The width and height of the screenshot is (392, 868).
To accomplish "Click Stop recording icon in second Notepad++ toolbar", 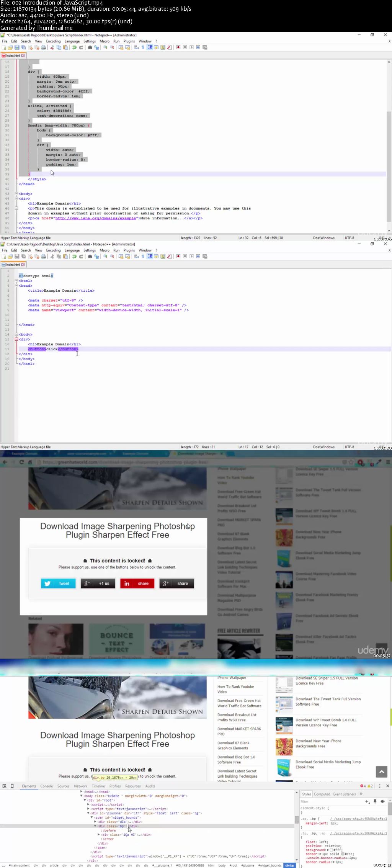I will point(185,257).
